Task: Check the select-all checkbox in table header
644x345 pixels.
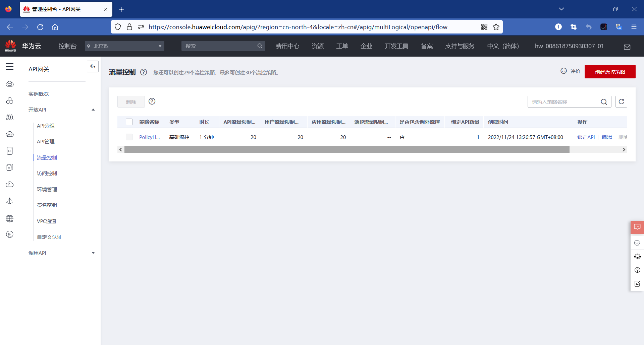Action: click(x=129, y=122)
